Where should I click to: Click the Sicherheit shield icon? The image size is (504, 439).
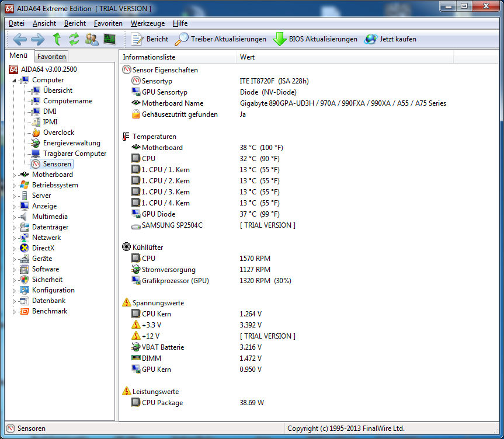[25, 279]
